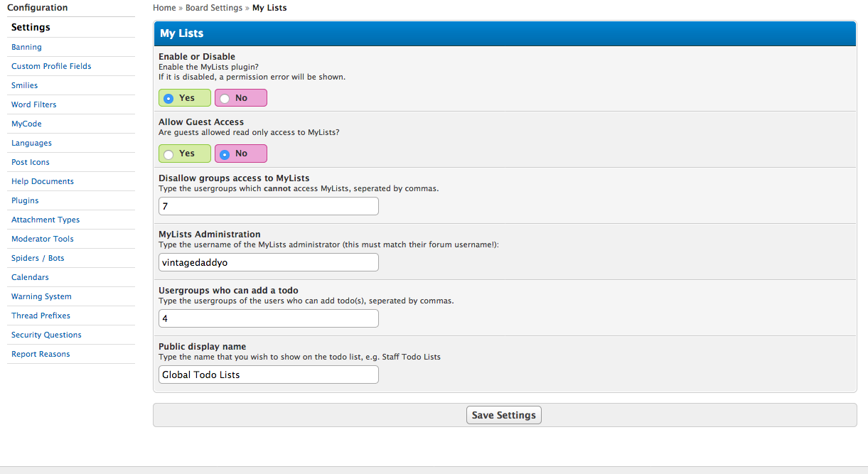Image resolution: width=868 pixels, height=474 pixels.
Task: Open Security Questions in sidebar
Action: click(46, 335)
